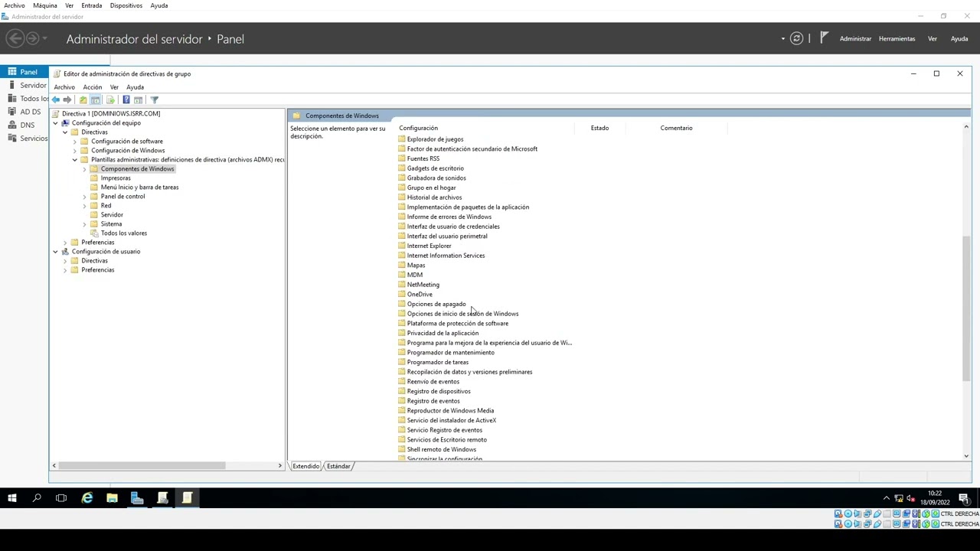Expand the Configuración de Windows node
The height and width of the screenshot is (551, 980).
(75, 151)
